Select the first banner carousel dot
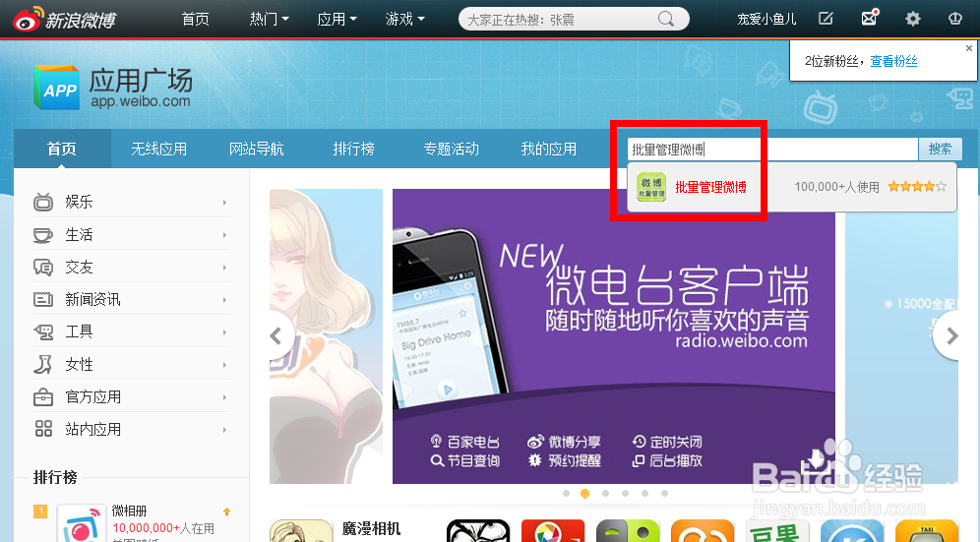The width and height of the screenshot is (980, 542). pos(566,493)
